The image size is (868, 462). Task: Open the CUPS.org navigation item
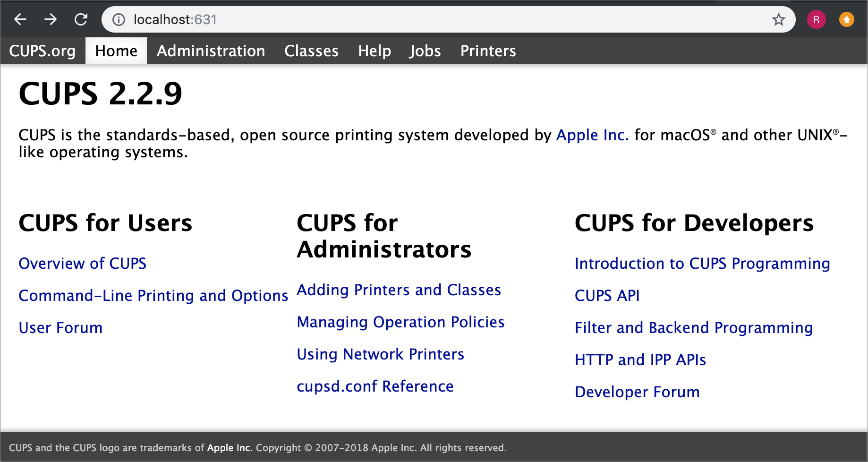click(43, 51)
